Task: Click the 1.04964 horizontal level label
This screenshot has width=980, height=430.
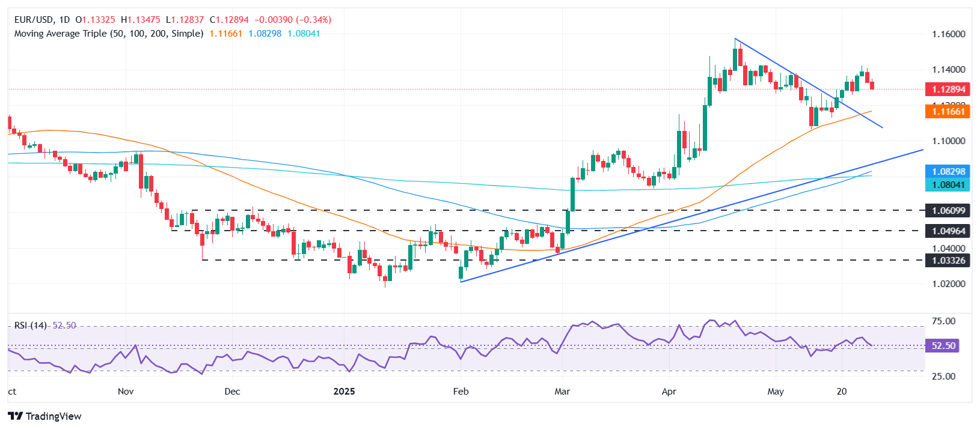Action: pyautogui.click(x=948, y=231)
